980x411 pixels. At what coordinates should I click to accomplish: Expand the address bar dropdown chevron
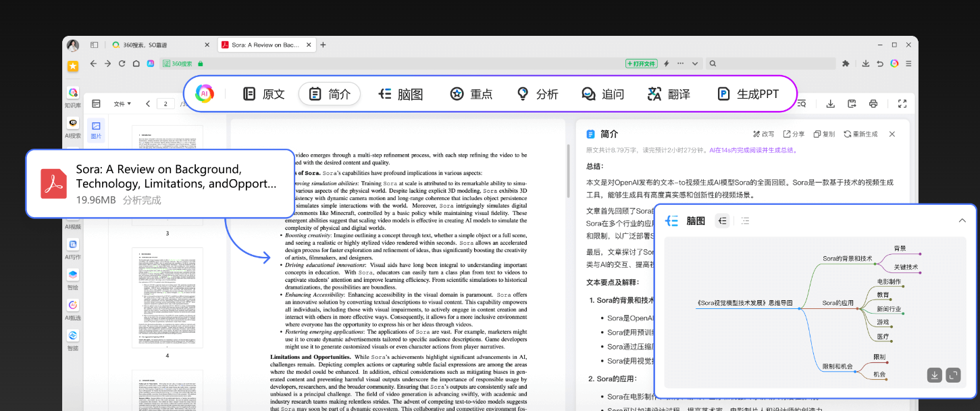(695, 64)
